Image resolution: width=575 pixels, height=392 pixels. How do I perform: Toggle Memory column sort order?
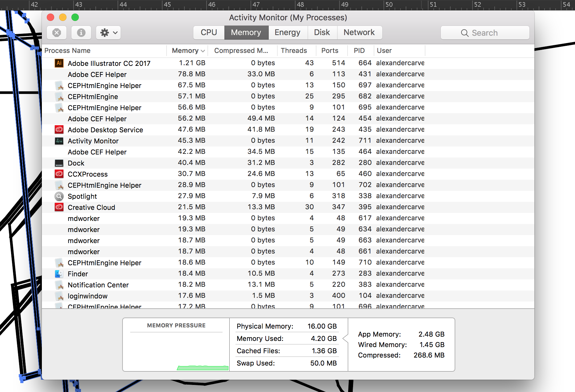[188, 51]
